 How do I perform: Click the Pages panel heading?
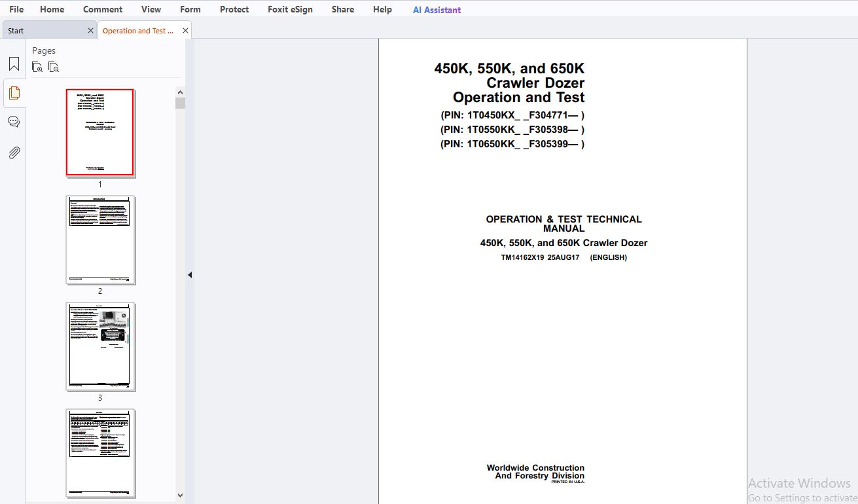[x=44, y=50]
